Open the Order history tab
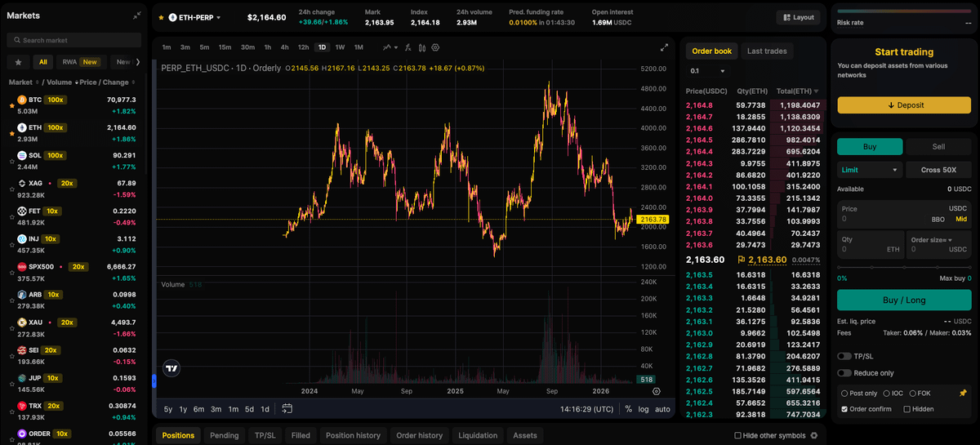Viewport: 980px width, 445px height. 419,435
